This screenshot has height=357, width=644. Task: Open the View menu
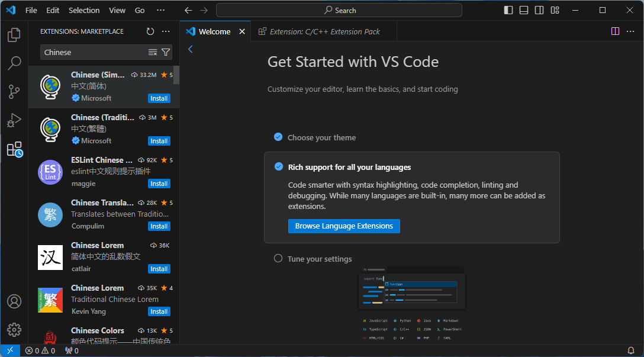(x=117, y=10)
